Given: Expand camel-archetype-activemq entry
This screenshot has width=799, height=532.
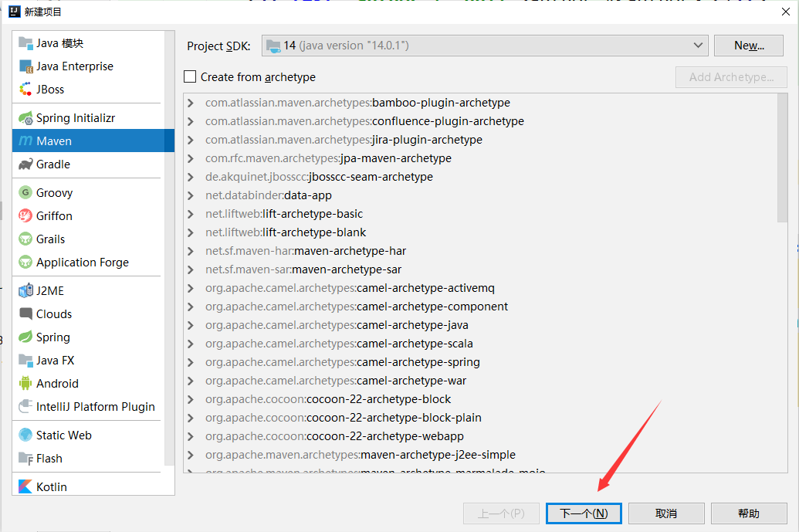Looking at the screenshot, I should (191, 289).
